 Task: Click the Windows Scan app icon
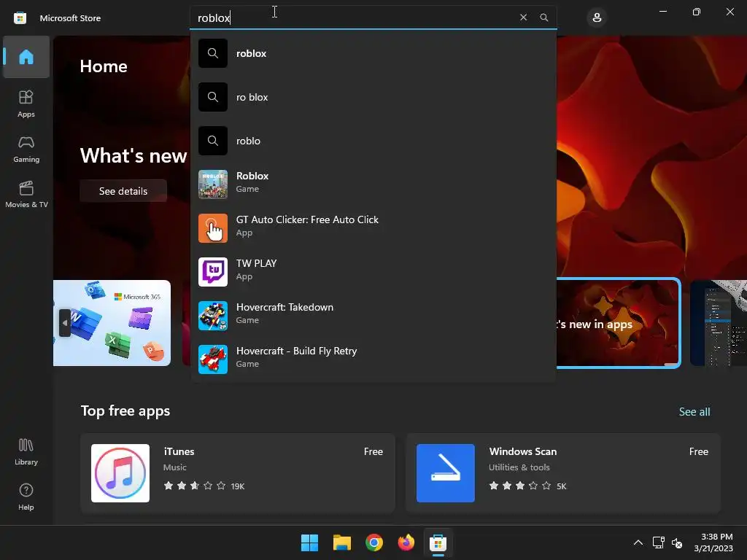pos(446,472)
